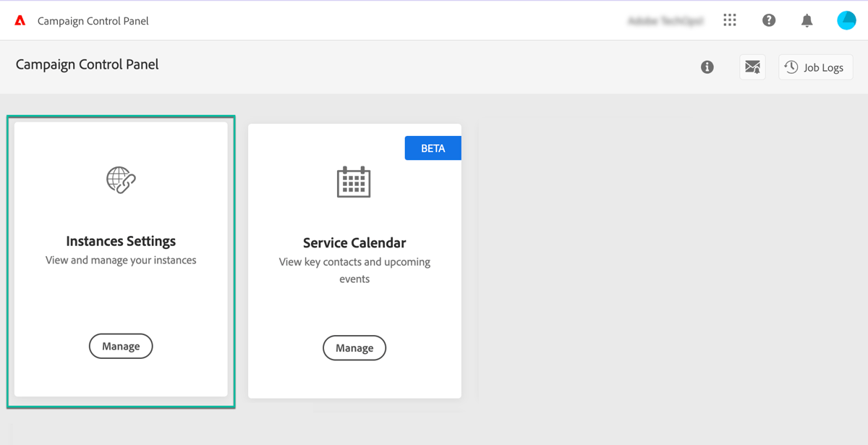The width and height of the screenshot is (868, 445).
Task: Click the Instances Settings card description text
Action: [121, 261]
